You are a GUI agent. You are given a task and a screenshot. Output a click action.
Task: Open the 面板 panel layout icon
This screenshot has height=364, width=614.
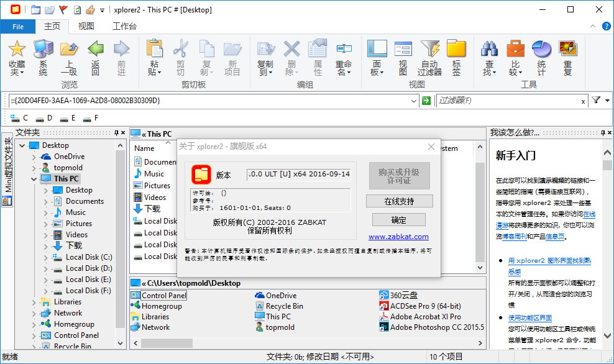(377, 49)
